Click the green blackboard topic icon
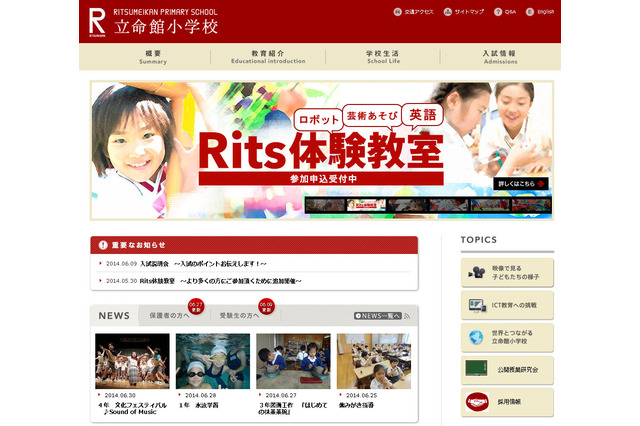 coord(476,368)
